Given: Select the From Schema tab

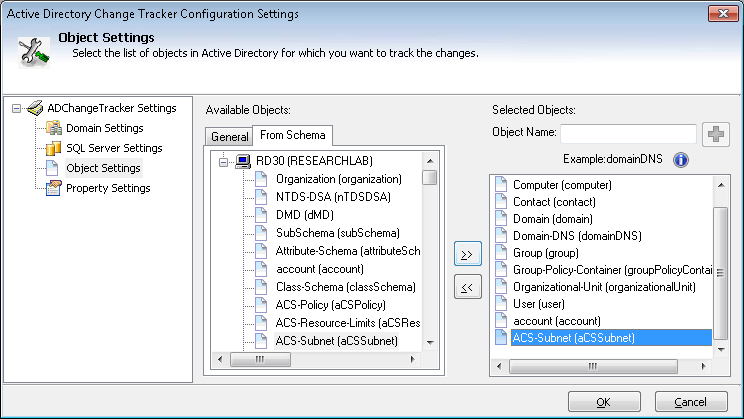Looking at the screenshot, I should [292, 135].
